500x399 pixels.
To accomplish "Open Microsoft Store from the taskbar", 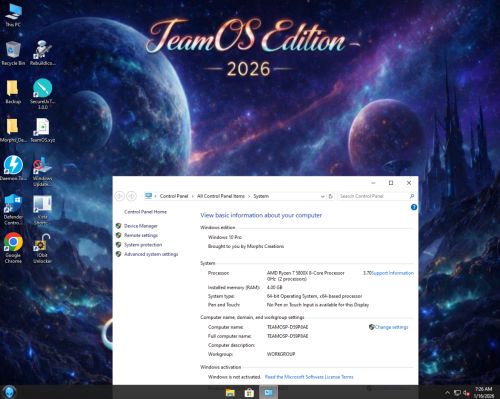I will click(x=249, y=393).
